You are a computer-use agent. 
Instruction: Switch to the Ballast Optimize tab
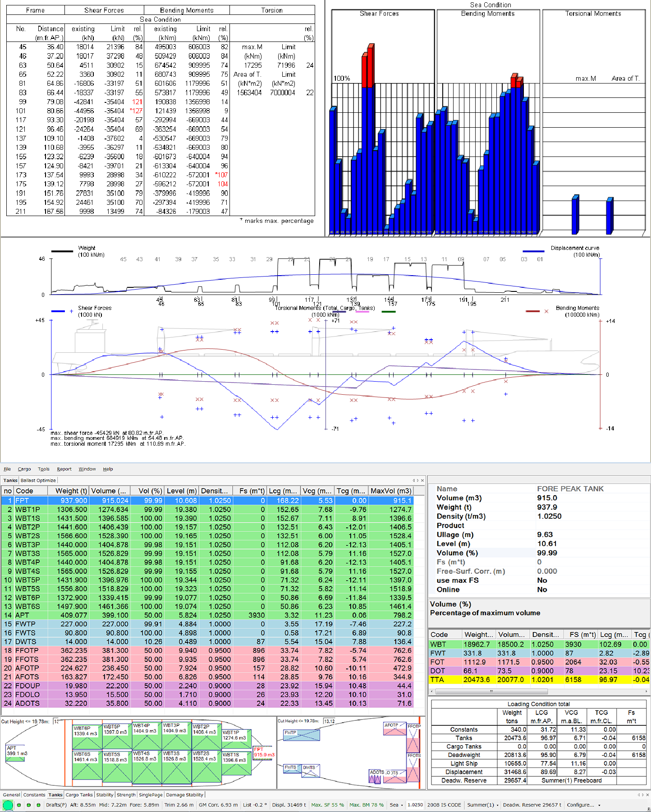pos(38,480)
